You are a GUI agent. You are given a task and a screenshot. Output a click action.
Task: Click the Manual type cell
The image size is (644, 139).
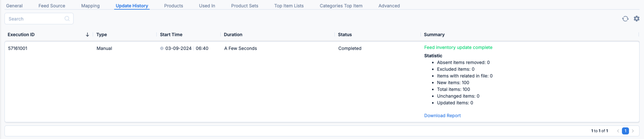click(104, 48)
